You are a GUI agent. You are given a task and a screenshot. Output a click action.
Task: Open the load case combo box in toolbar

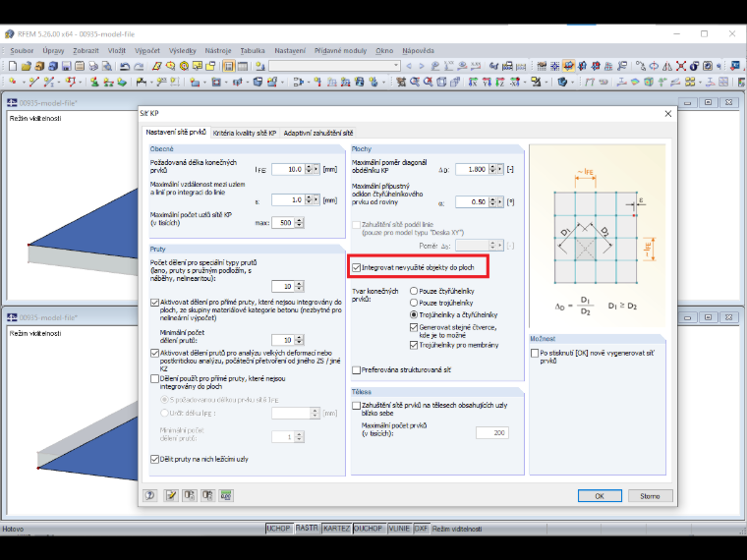coord(334,66)
